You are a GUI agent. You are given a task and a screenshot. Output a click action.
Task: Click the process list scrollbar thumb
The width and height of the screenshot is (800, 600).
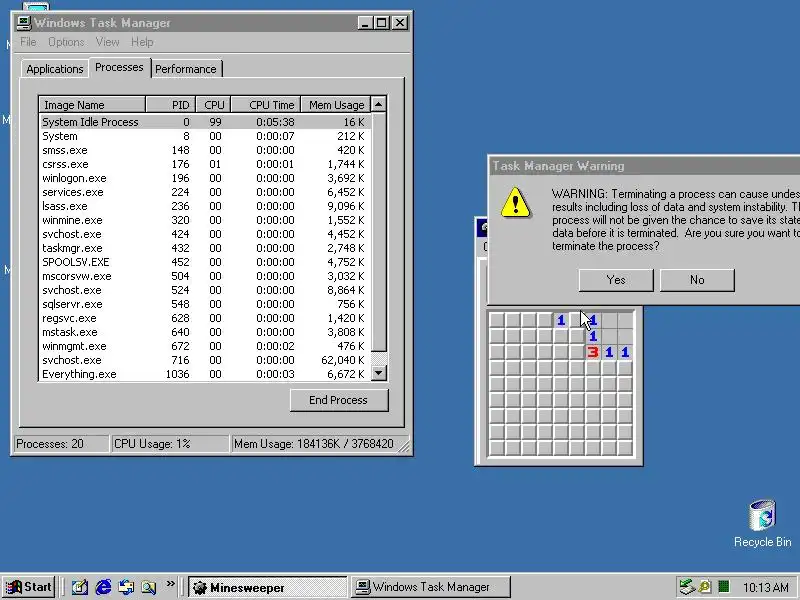click(x=379, y=232)
